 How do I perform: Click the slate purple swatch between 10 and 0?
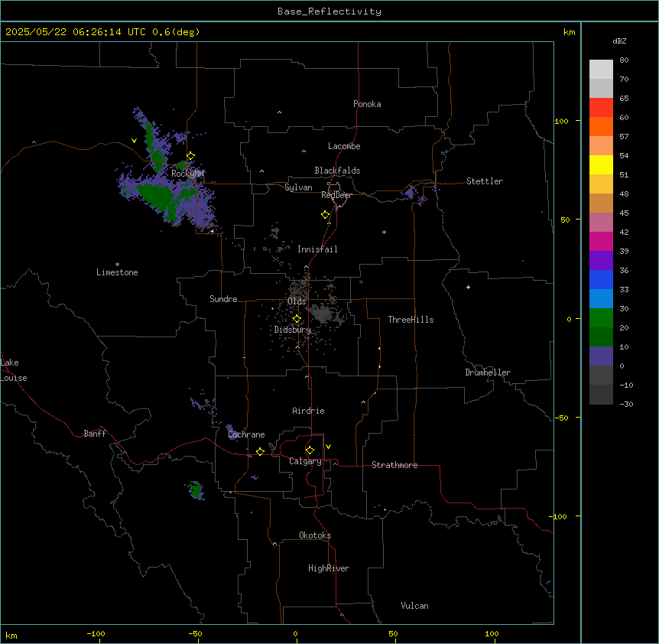(601, 356)
